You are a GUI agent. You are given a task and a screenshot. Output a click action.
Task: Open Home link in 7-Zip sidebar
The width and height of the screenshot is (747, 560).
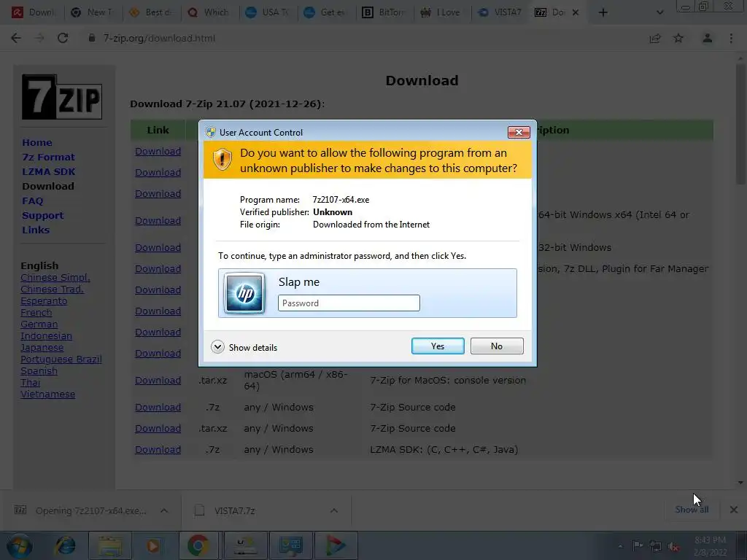37,142
